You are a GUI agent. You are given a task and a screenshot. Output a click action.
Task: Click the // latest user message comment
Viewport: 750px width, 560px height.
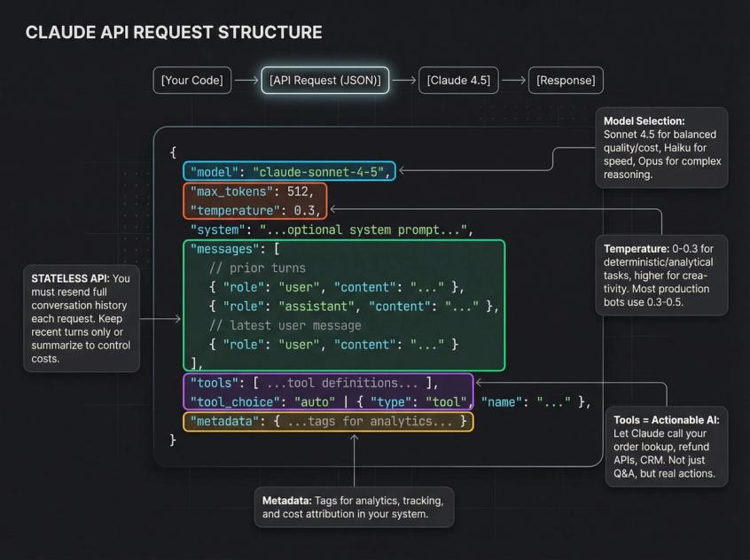tap(285, 325)
